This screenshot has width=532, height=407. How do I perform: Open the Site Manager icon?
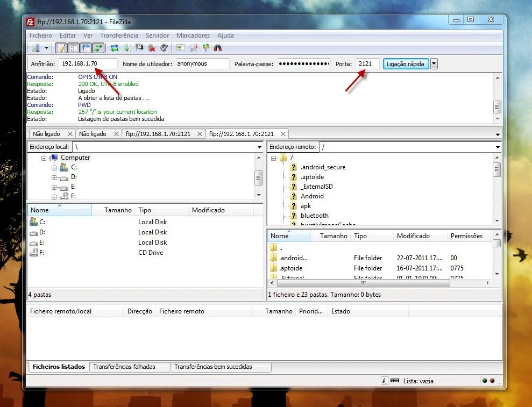coord(36,48)
